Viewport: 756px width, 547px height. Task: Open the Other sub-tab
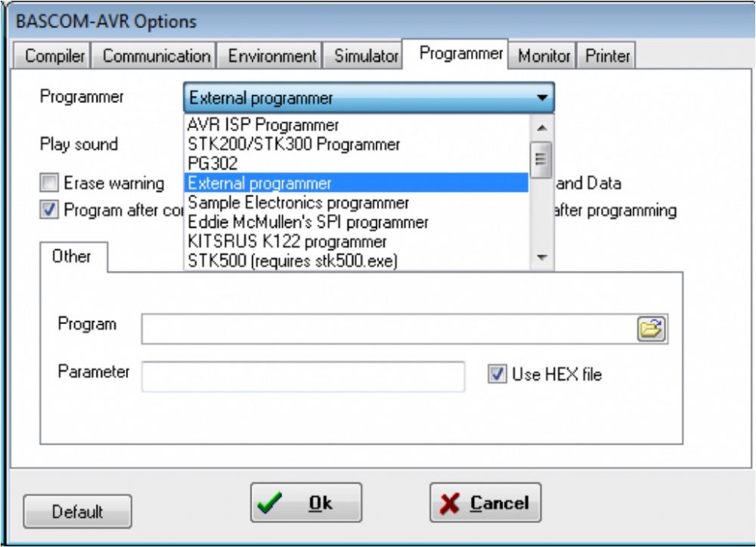pyautogui.click(x=71, y=256)
